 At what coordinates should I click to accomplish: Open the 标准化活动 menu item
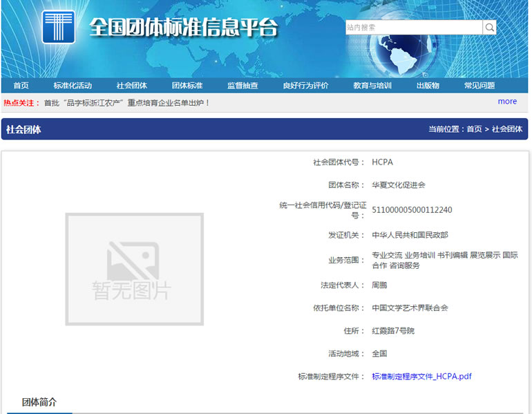(x=73, y=86)
